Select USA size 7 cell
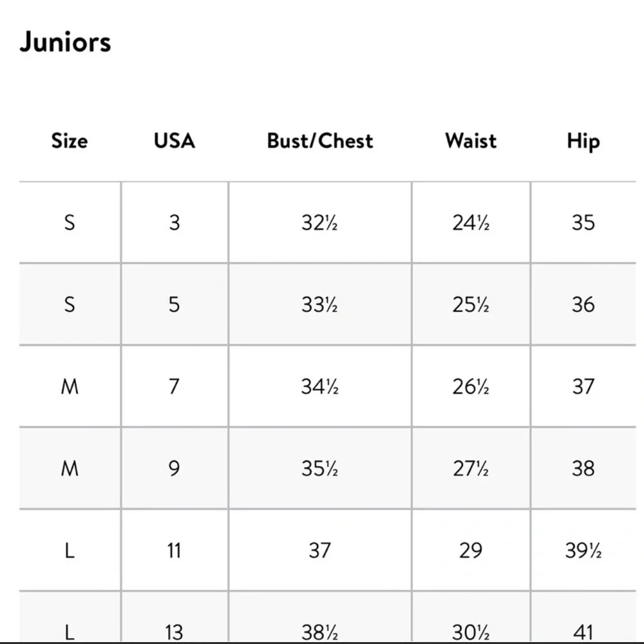The height and width of the screenshot is (644, 644). tap(175, 386)
